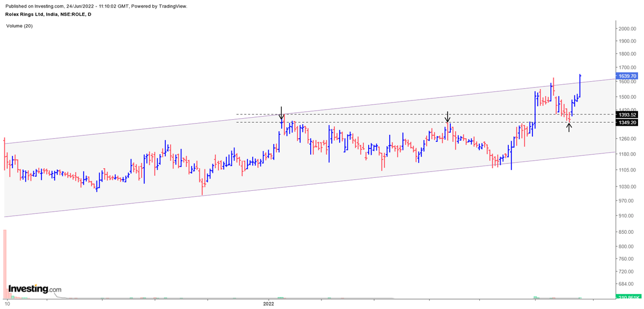The image size is (644, 309).
Task: Click the 1700.00 price axis label
Action: click(x=627, y=68)
